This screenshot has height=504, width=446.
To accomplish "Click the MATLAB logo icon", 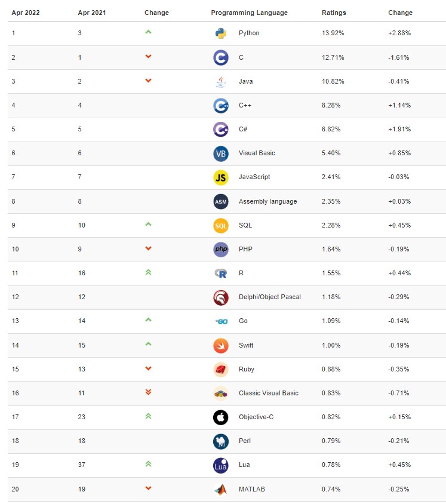I will pos(221,489).
